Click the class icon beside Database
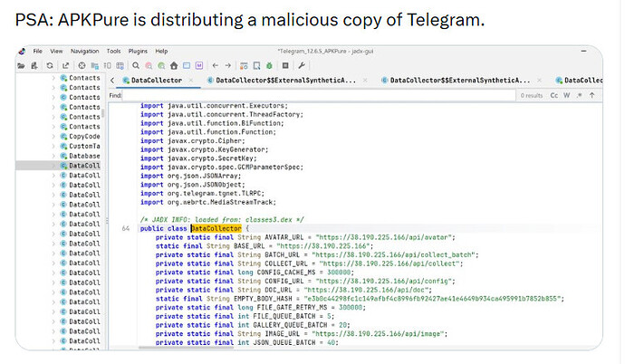 pos(63,156)
